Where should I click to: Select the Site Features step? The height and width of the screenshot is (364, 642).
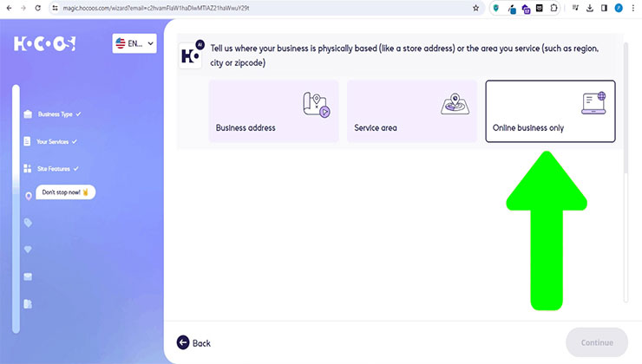(x=51, y=168)
